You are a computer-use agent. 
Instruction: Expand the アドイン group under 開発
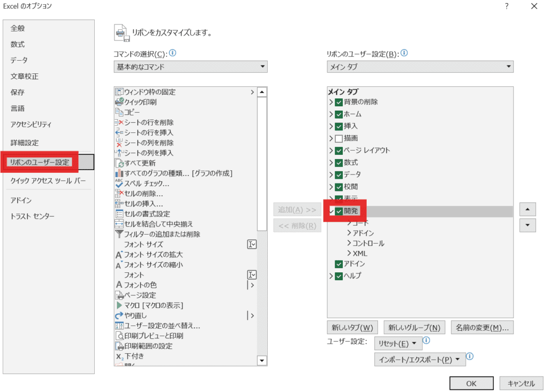(349, 233)
